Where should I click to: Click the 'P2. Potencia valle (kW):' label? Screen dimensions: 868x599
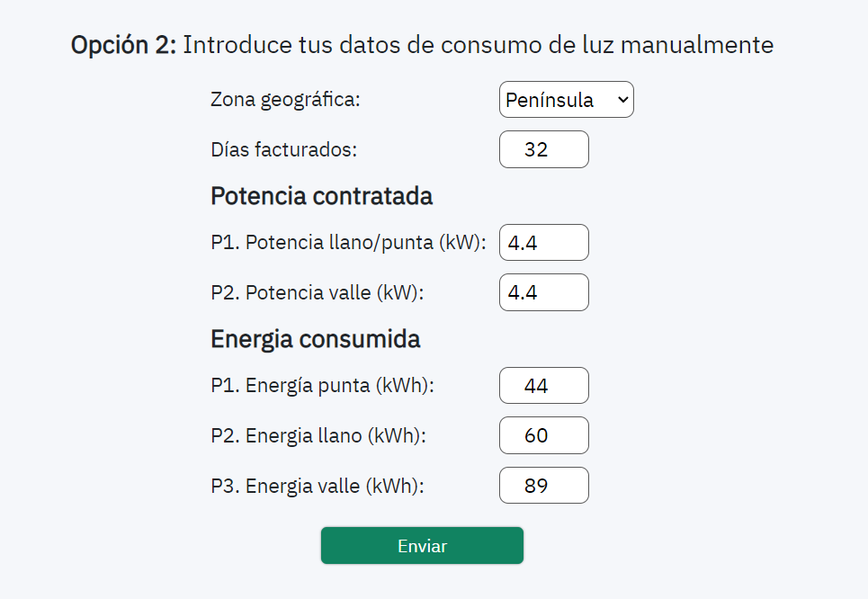pos(317,292)
